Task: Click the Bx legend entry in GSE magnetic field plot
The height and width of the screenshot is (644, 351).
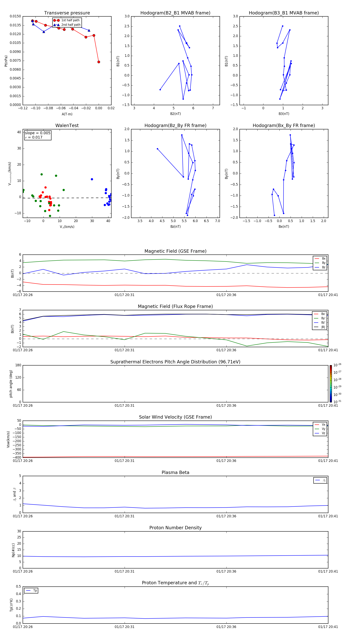Action: (320, 259)
